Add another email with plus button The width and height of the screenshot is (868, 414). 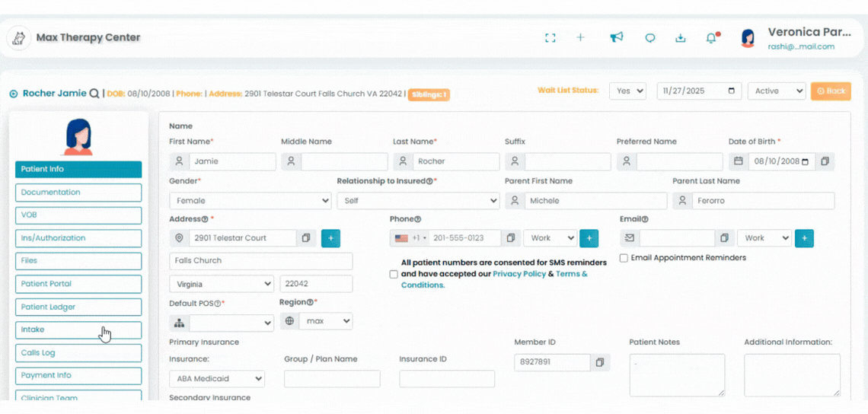click(804, 238)
